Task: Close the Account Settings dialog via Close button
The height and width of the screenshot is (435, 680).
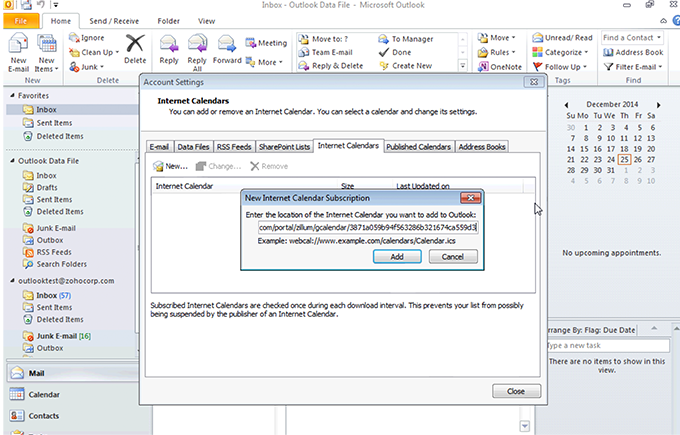Action: 516,391
